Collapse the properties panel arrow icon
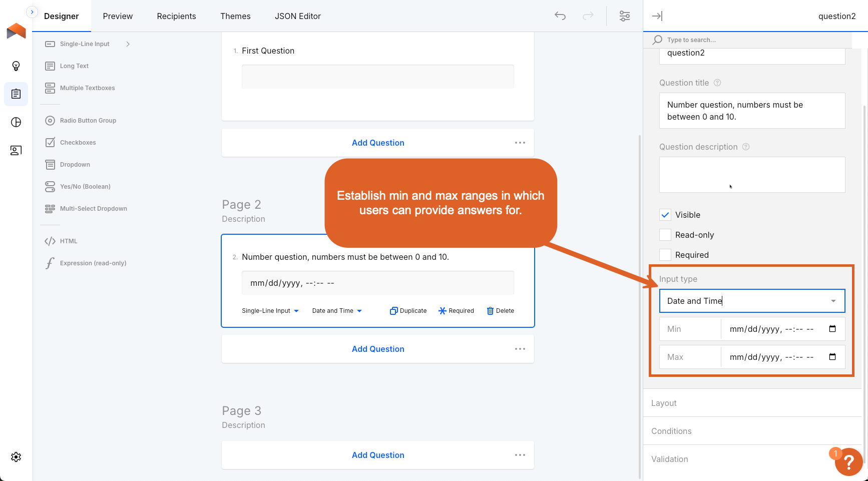Viewport: 868px width, 481px height. [x=657, y=16]
